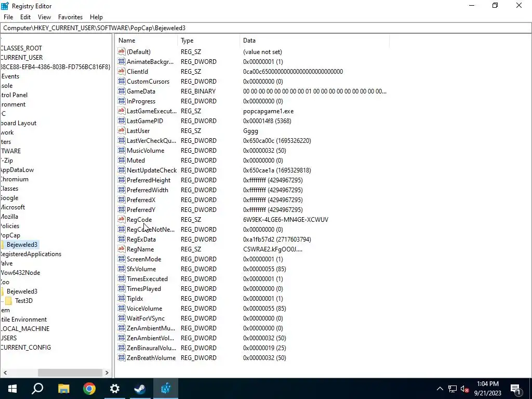532x399 pixels.
Task: Click the LastGamePID DWORD icon
Action: [x=122, y=121]
